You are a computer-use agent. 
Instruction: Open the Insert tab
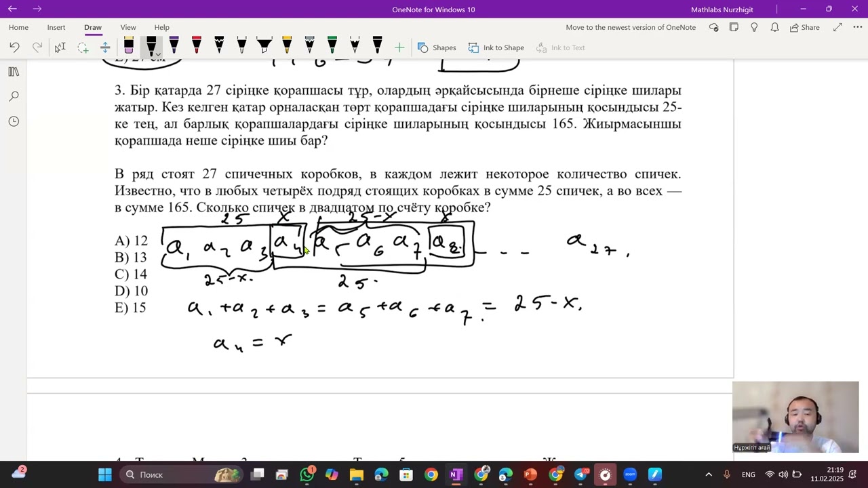[x=56, y=27]
